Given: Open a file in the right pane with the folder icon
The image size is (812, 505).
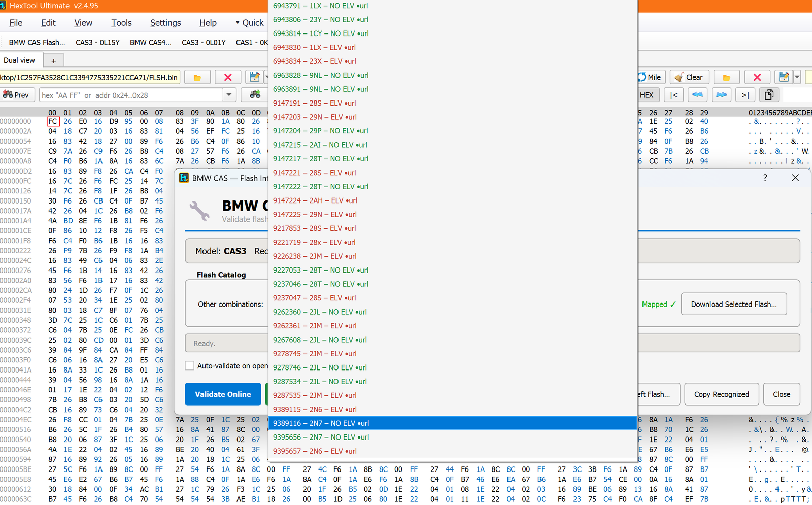Looking at the screenshot, I should 727,77.
